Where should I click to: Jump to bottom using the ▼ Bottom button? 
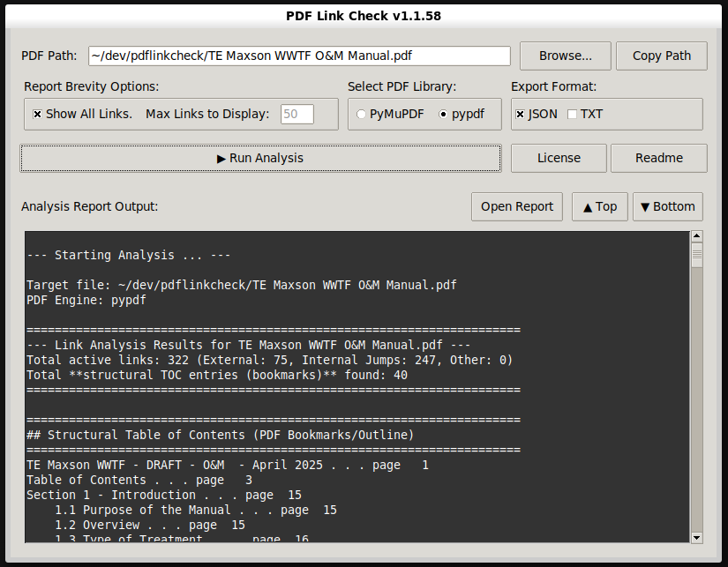pyautogui.click(x=667, y=206)
